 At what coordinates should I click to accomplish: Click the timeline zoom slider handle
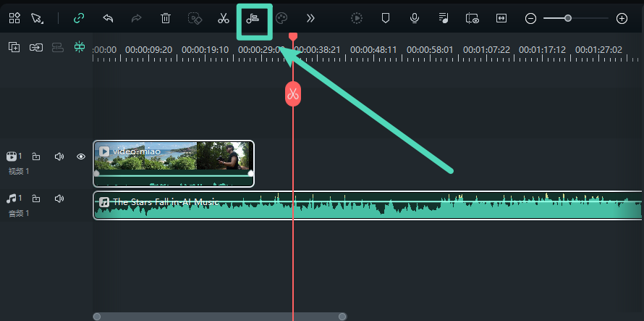(568, 18)
